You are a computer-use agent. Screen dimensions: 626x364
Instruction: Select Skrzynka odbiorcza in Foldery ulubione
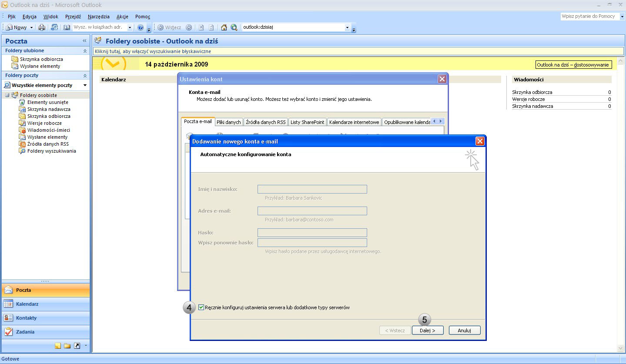point(41,59)
